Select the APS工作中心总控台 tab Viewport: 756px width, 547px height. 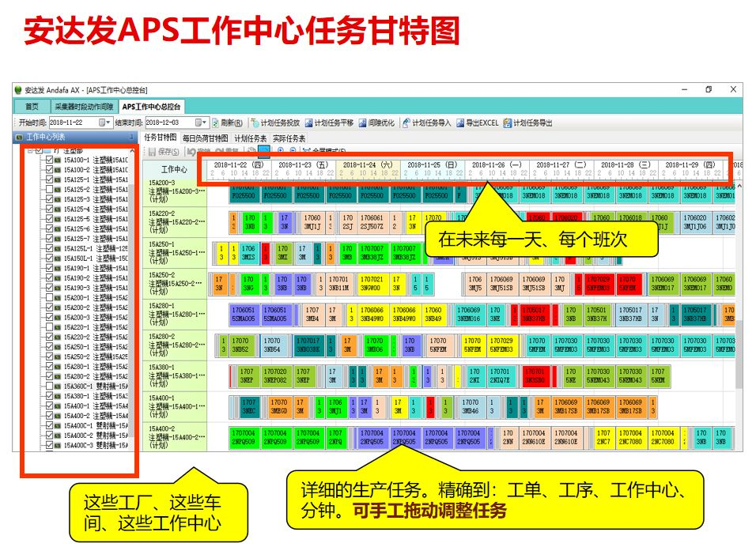click(151, 107)
